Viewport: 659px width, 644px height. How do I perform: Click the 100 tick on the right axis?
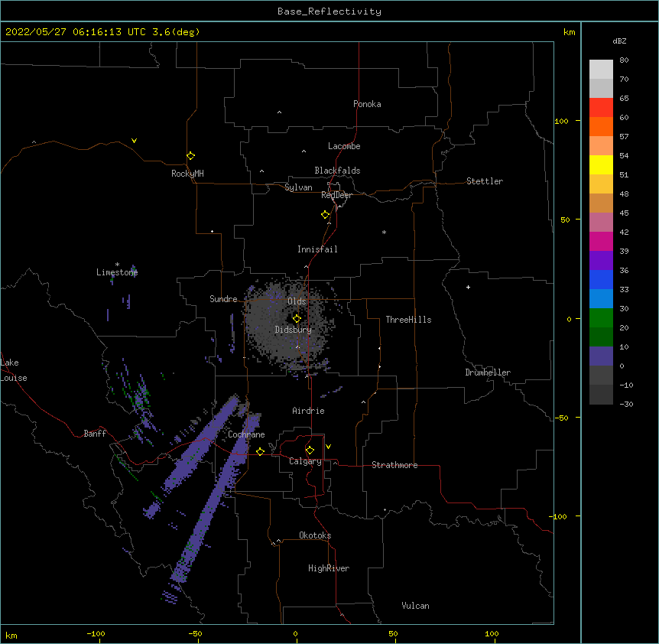[561, 121]
